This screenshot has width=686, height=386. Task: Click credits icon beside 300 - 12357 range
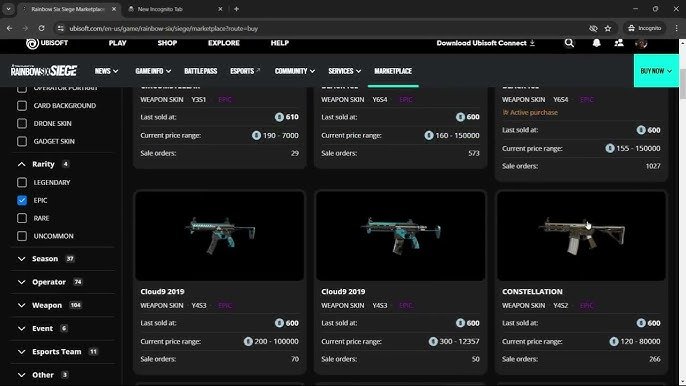(x=433, y=341)
